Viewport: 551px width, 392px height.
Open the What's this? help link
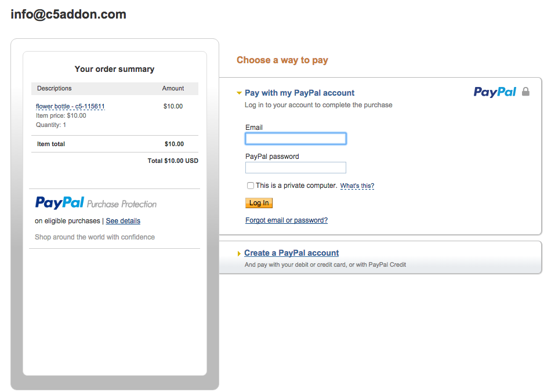(357, 186)
